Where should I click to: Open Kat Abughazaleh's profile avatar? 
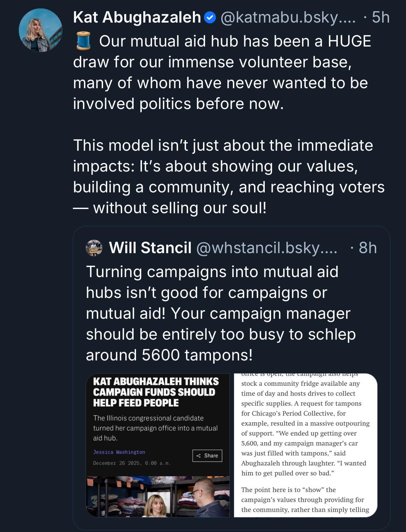(41, 30)
